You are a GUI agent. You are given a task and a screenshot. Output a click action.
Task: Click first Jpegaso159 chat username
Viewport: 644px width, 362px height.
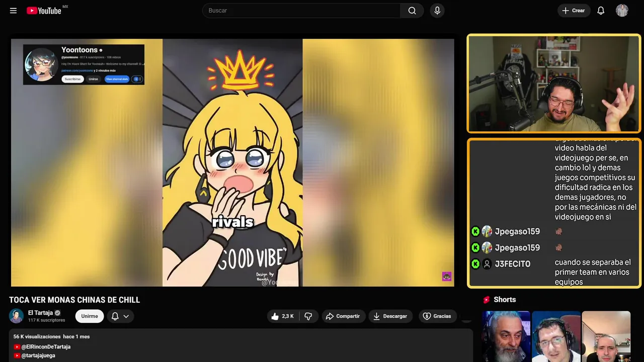tap(517, 231)
